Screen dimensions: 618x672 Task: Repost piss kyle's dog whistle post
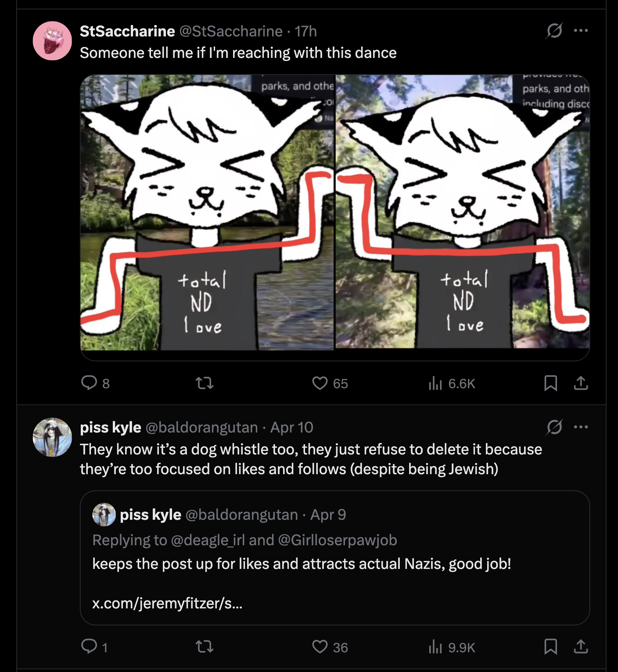click(x=205, y=647)
